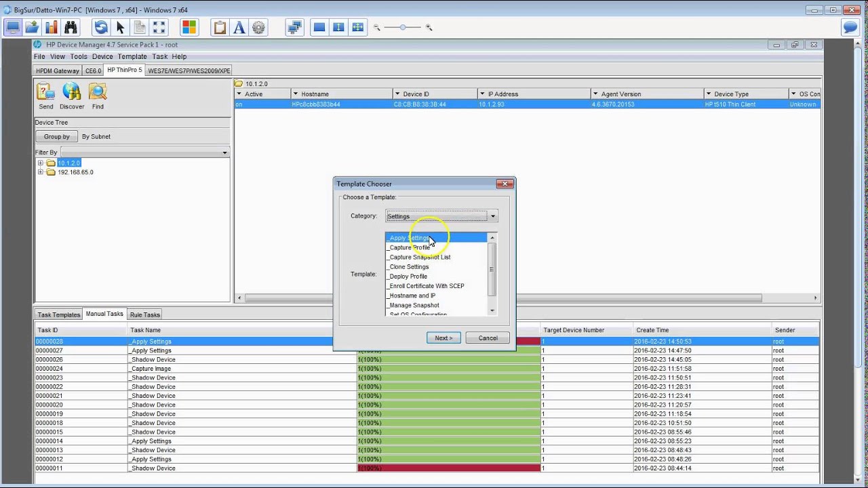
Task: Click the fullscreen corners icon in viewer toolbar
Action: coord(159,27)
